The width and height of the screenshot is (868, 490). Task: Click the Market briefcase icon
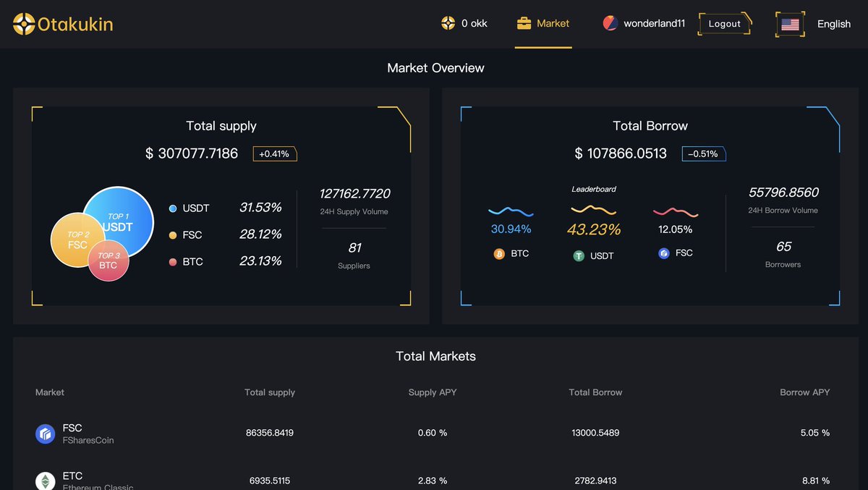pos(524,23)
